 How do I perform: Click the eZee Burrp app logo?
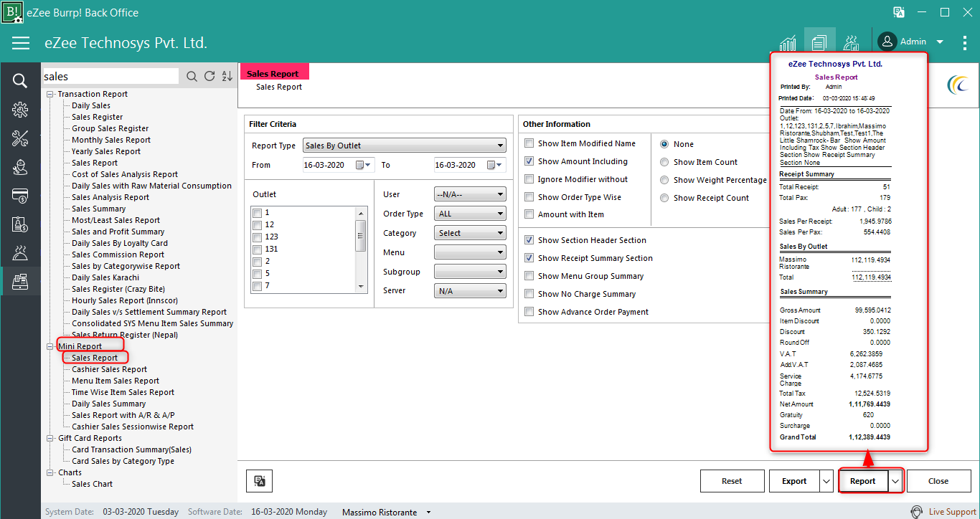coord(12,12)
